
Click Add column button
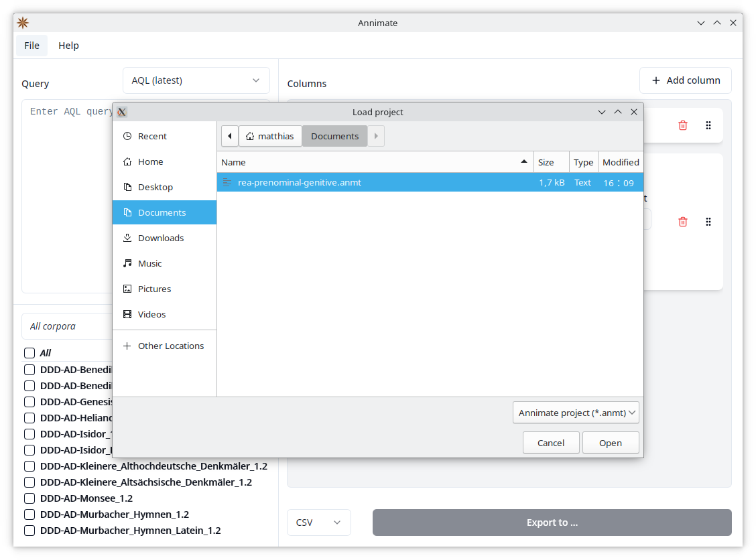click(x=685, y=80)
